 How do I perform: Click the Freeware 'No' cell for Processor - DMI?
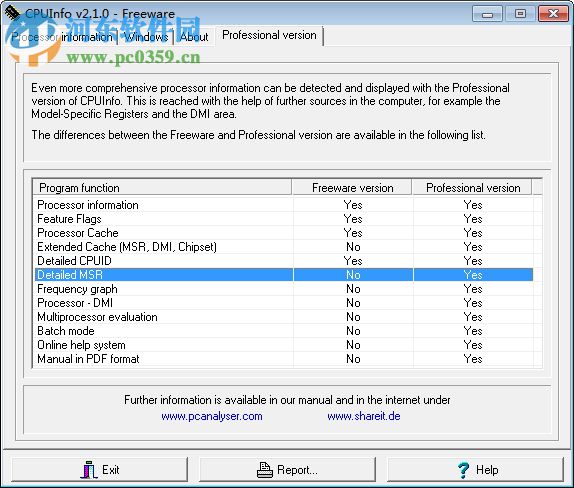[353, 303]
